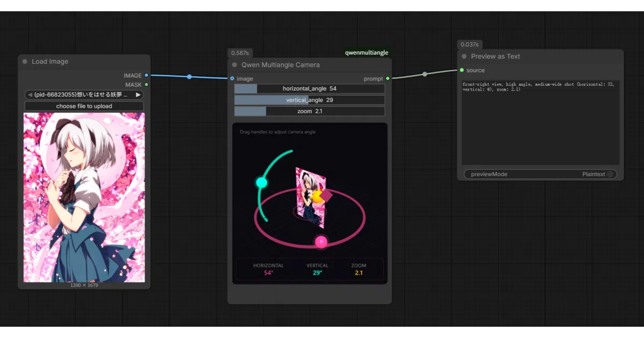The height and width of the screenshot is (338, 644).
Task: Click the teal vertical angle handle
Action: coord(261,182)
